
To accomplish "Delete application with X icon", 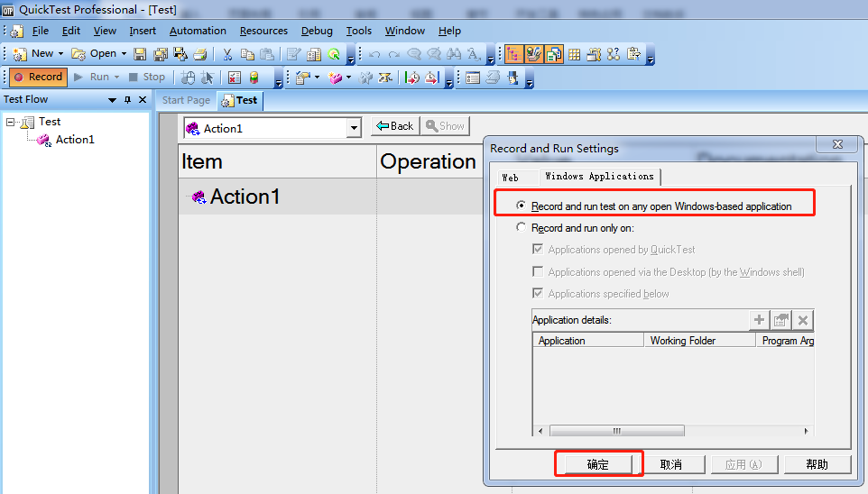I will click(x=803, y=320).
